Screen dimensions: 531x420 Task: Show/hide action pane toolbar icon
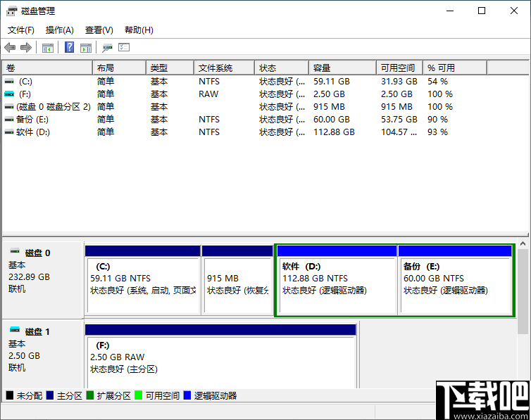[x=86, y=48]
